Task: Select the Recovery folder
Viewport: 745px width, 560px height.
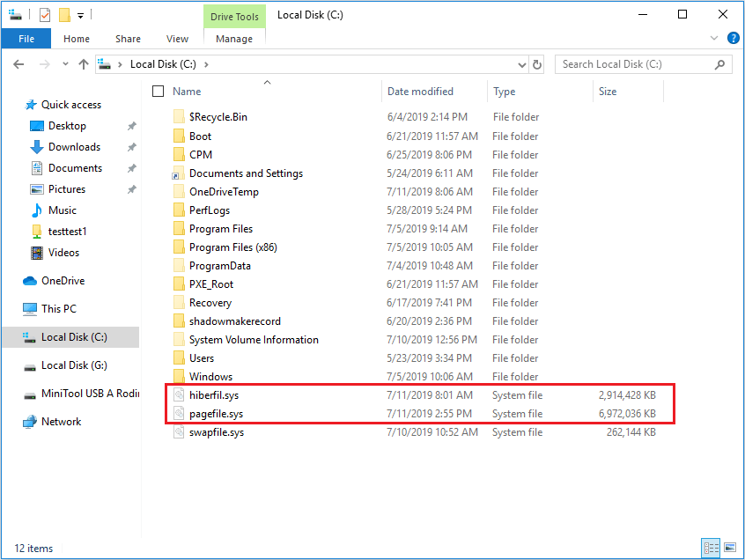Action: 210,303
